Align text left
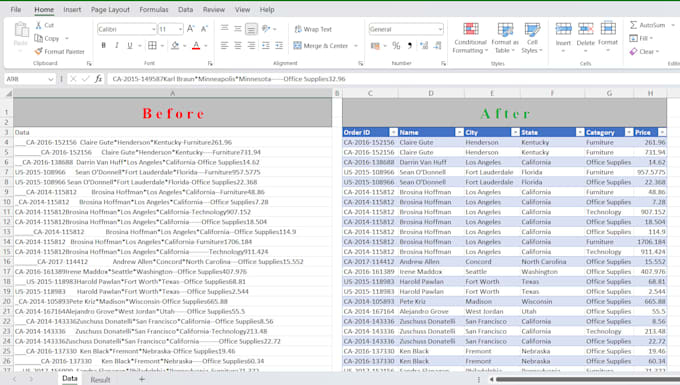 [x=224, y=45]
